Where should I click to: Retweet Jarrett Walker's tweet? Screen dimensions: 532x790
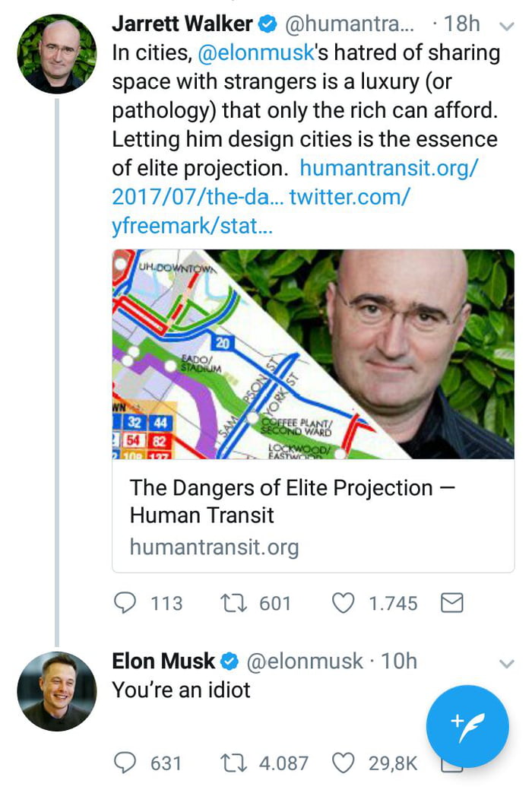[x=230, y=604]
